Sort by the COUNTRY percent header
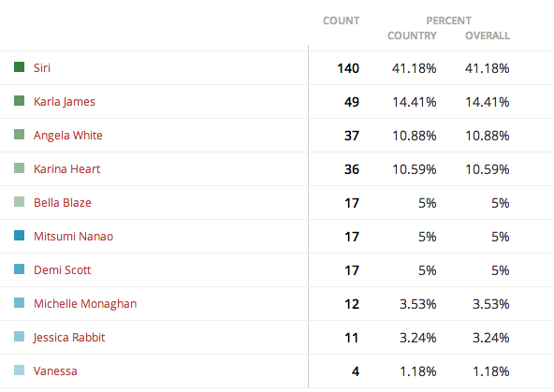554x392 pixels. (412, 36)
